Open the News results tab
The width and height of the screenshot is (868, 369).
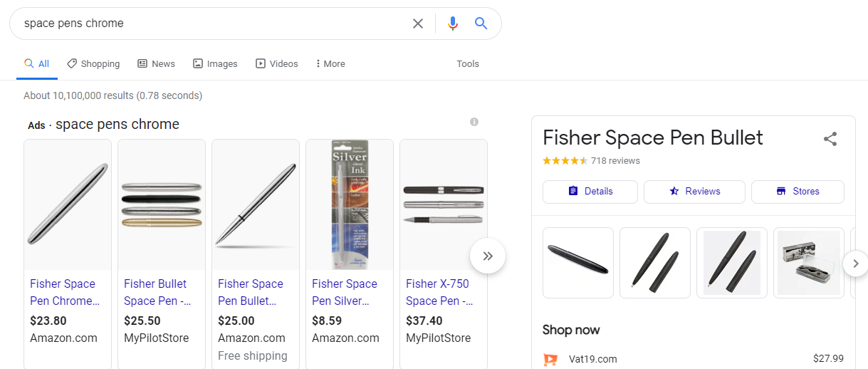156,63
